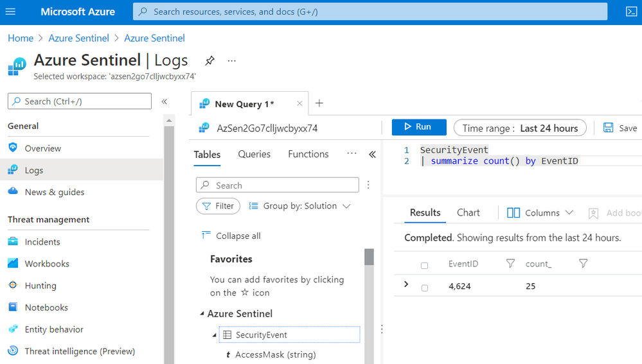Screen dimensions: 642x364
Task: Open the Azure portal hamburger menu
Action: click(x=10, y=12)
